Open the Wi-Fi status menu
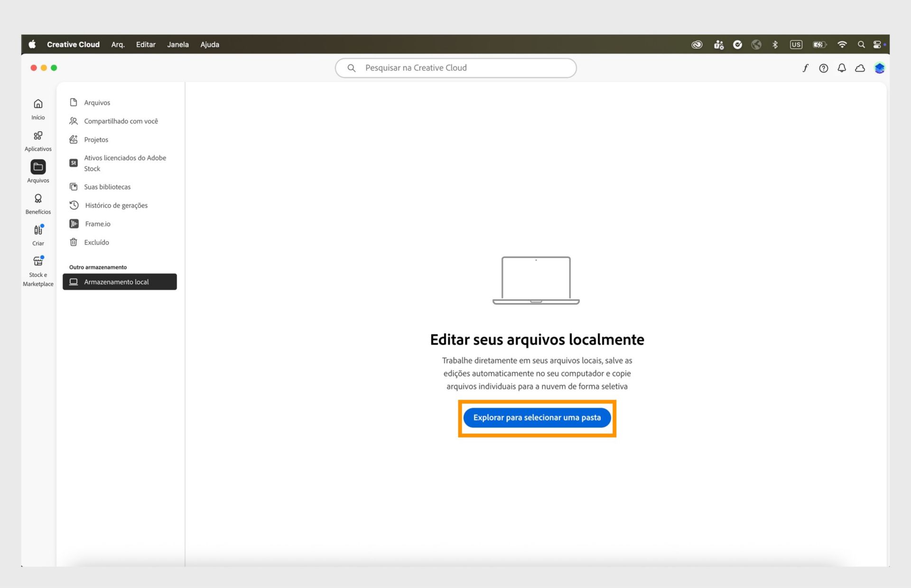Viewport: 911px width, 588px height. pos(842,45)
